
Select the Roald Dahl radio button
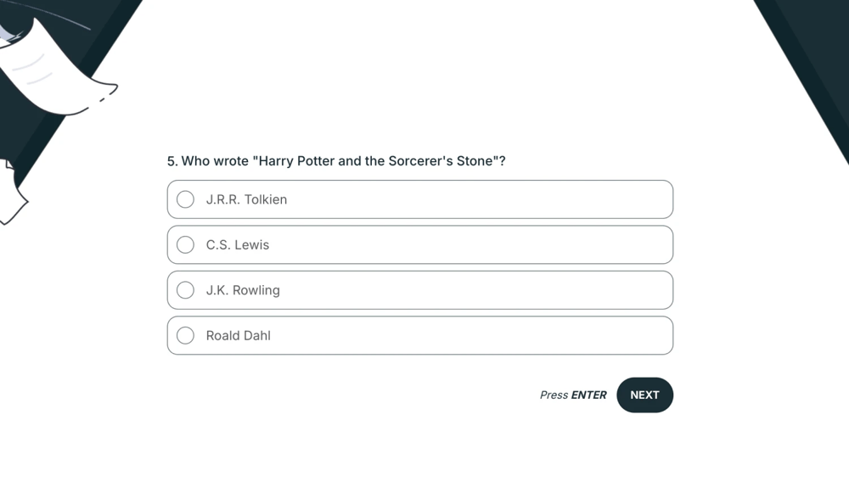(x=185, y=335)
